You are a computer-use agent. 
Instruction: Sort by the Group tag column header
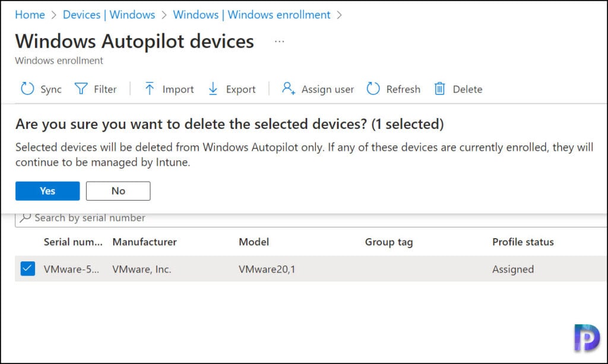[389, 242]
